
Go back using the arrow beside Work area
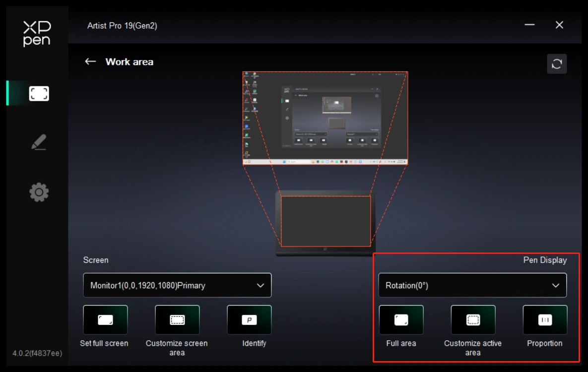pyautogui.click(x=90, y=62)
